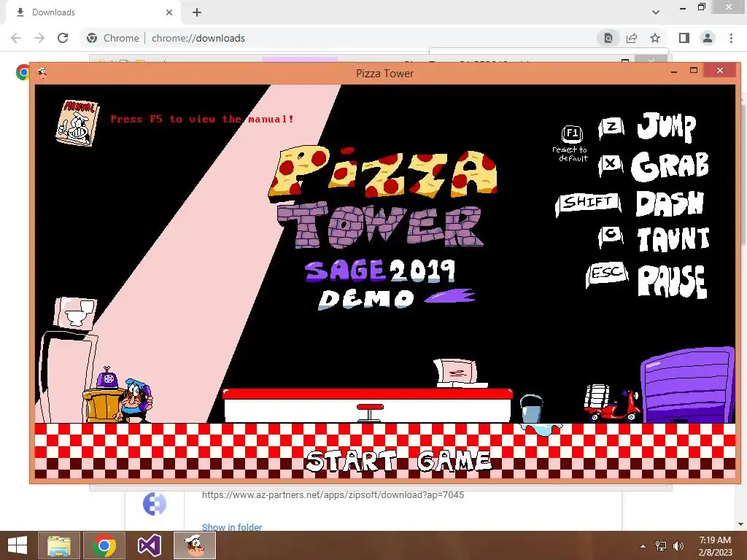This screenshot has height=560, width=747.
Task: Click the mop bucket near the counter
Action: click(x=531, y=408)
